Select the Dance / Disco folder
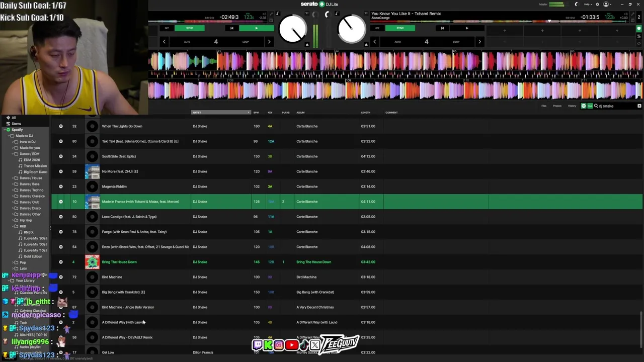 pyautogui.click(x=30, y=208)
